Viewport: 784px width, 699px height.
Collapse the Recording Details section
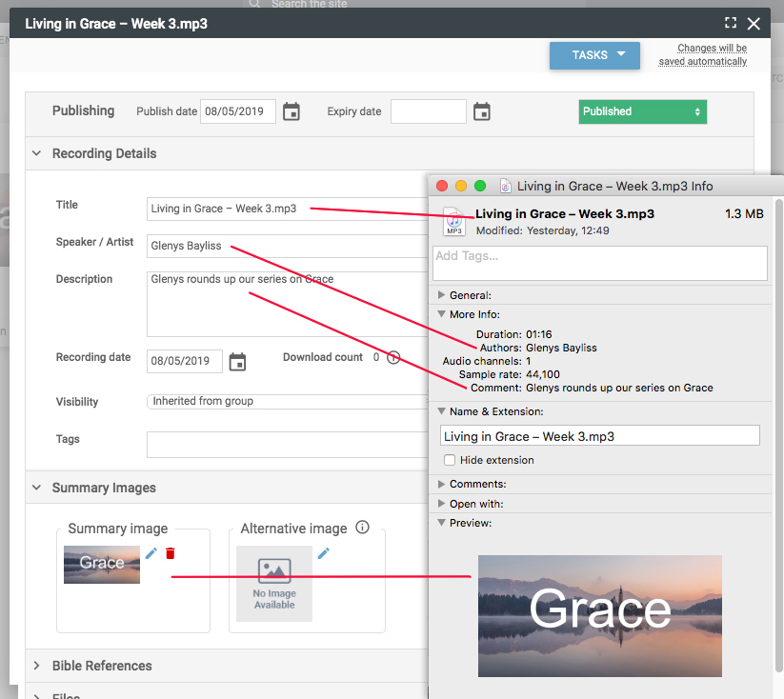click(x=36, y=153)
